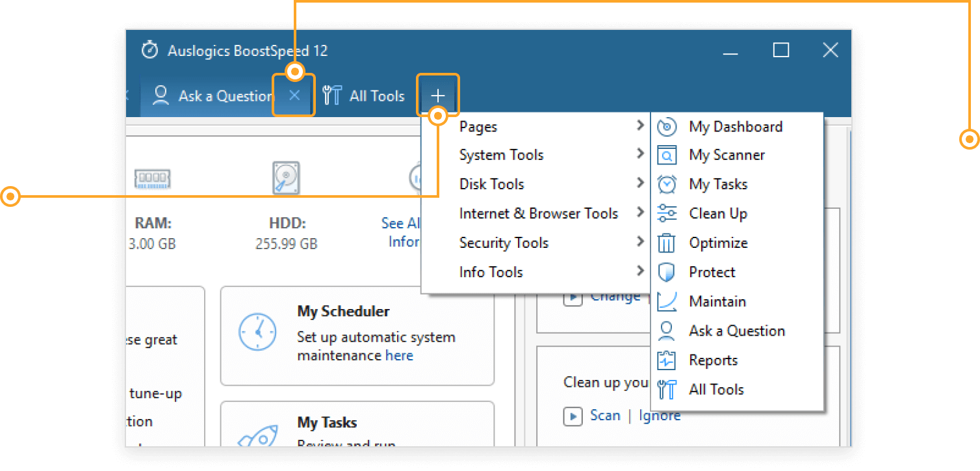Click the My Tasks alarm clock icon

click(x=667, y=185)
